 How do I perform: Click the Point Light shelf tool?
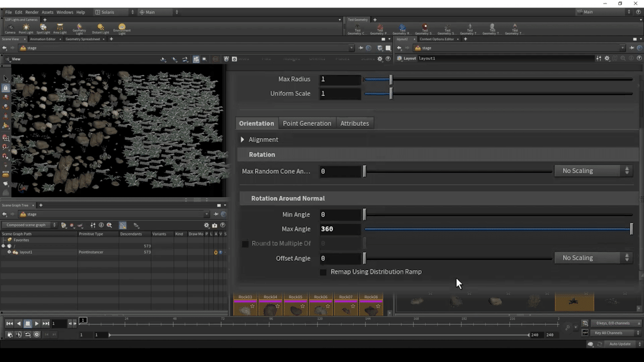pos(26,28)
